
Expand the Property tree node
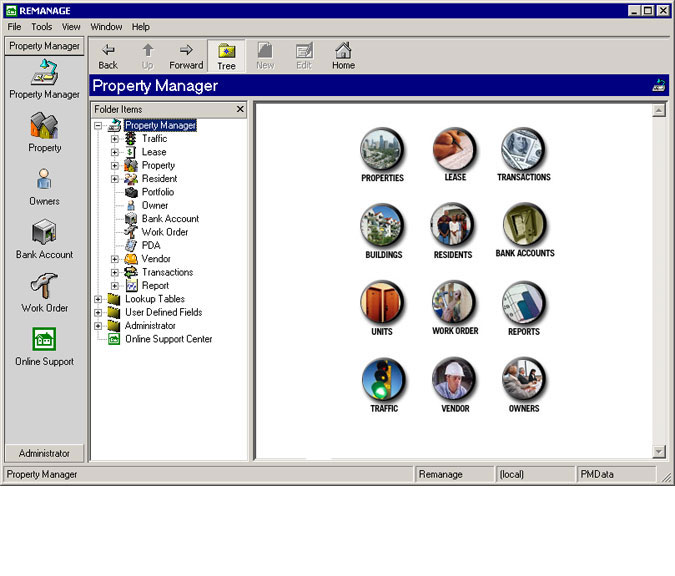coord(115,166)
